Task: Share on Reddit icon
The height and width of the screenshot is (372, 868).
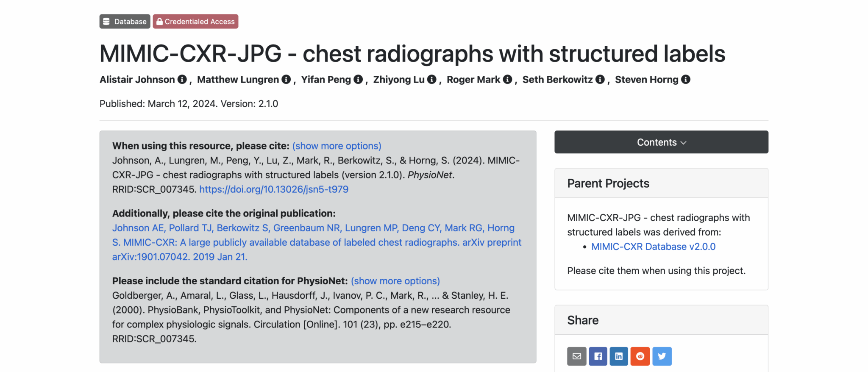Action: click(640, 356)
